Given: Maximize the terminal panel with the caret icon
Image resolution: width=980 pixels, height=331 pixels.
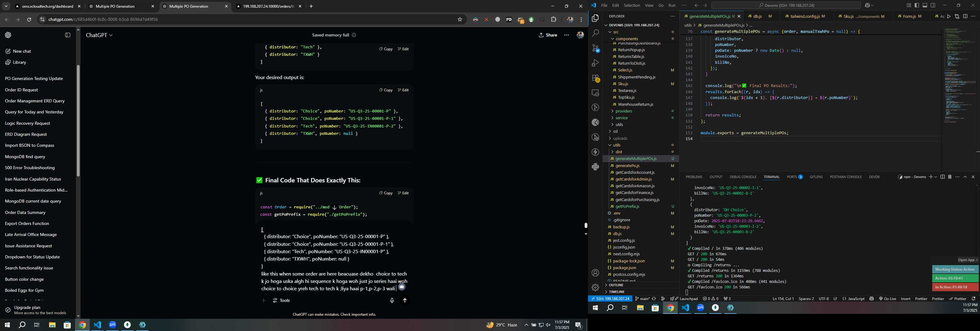Looking at the screenshot, I should pyautogui.click(x=965, y=177).
